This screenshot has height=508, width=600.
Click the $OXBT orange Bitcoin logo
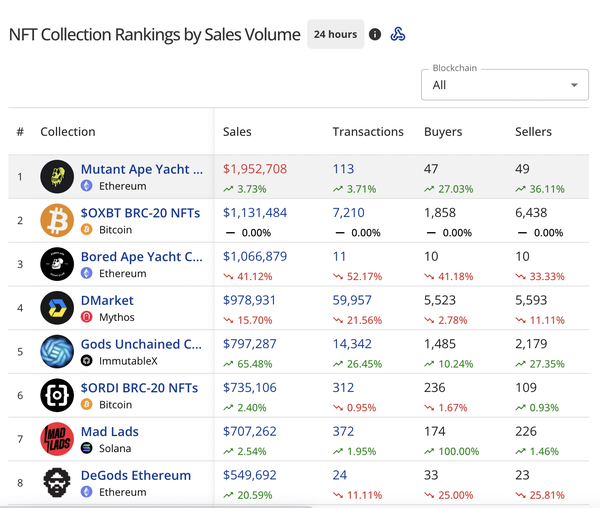(57, 220)
